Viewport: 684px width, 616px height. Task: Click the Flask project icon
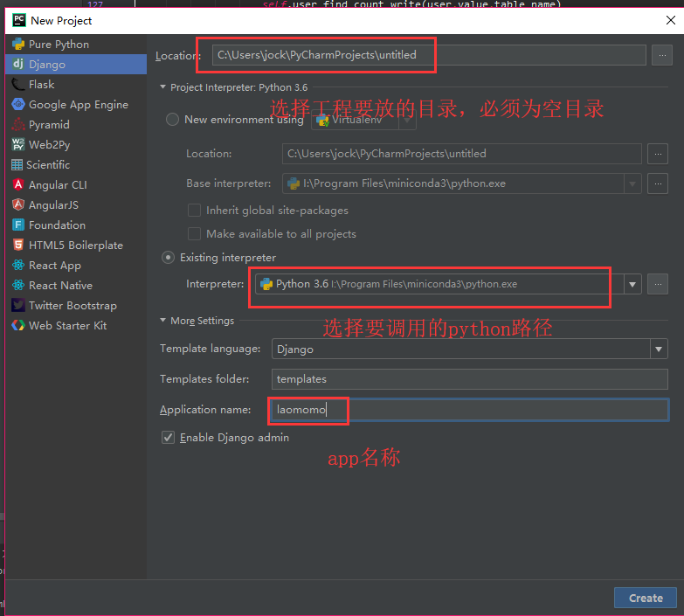click(17, 84)
